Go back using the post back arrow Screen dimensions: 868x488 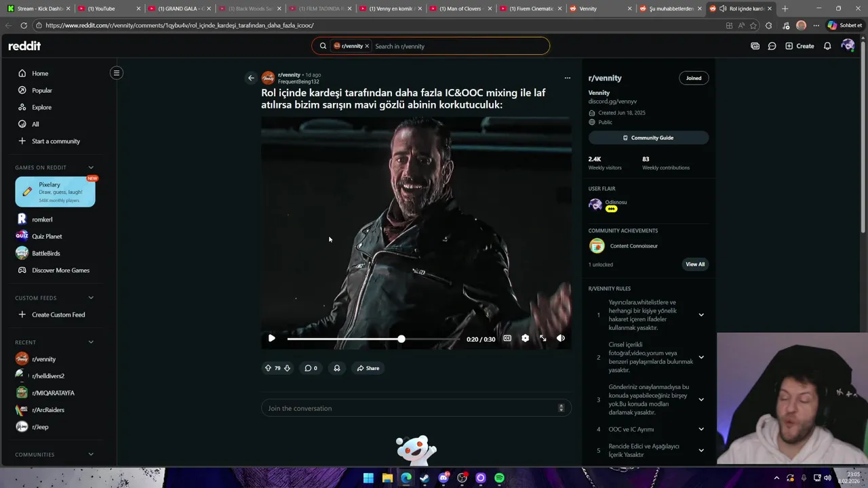[x=251, y=78]
